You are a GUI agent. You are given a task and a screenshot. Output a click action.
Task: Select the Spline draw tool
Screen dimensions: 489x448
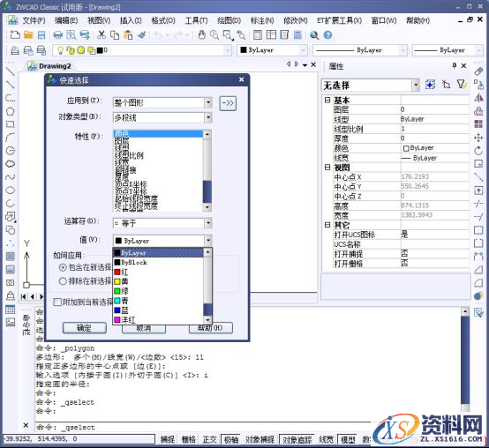coord(11,177)
